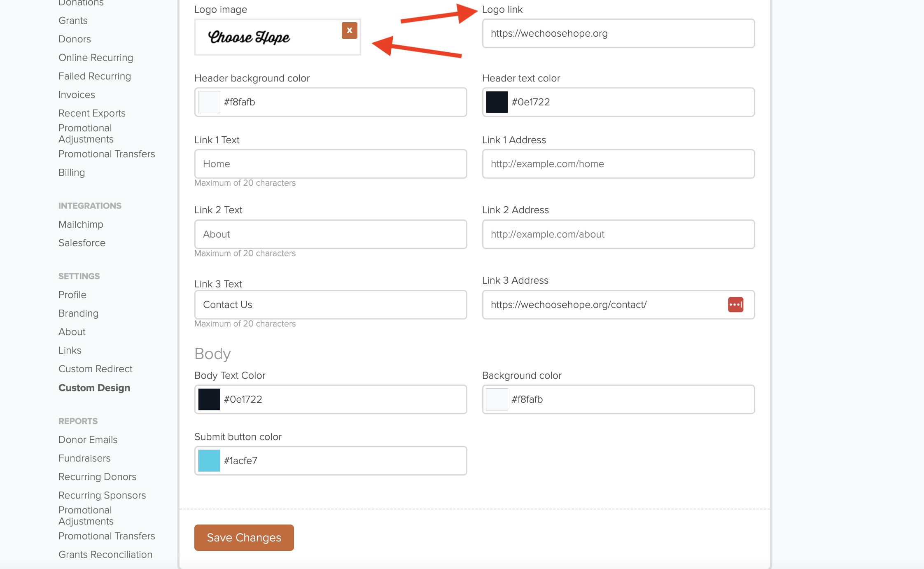Open Promotional Transfers under Reports
This screenshot has height=569, width=924.
(x=107, y=536)
